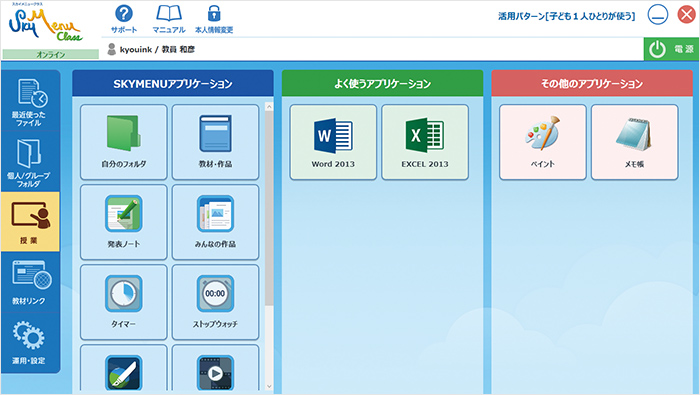Screen dimensions: 700x395
Task: Open 本人情報変更 lock icon
Action: click(x=214, y=19)
